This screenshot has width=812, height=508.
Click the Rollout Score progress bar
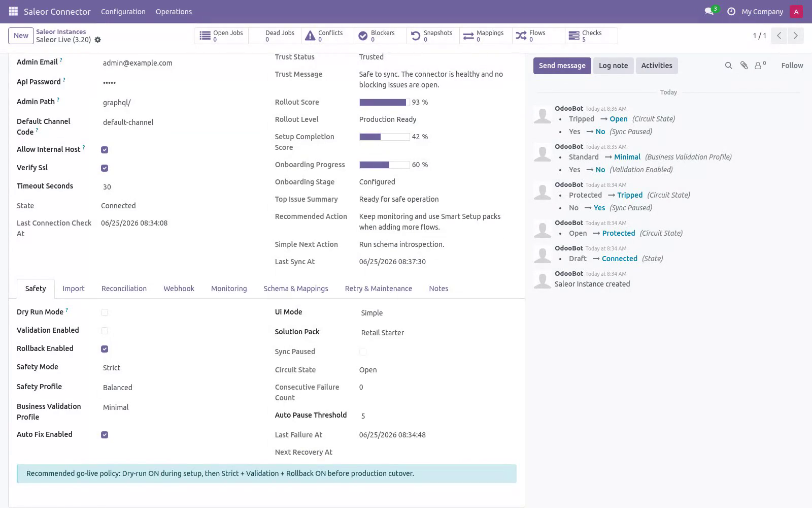[384, 102]
